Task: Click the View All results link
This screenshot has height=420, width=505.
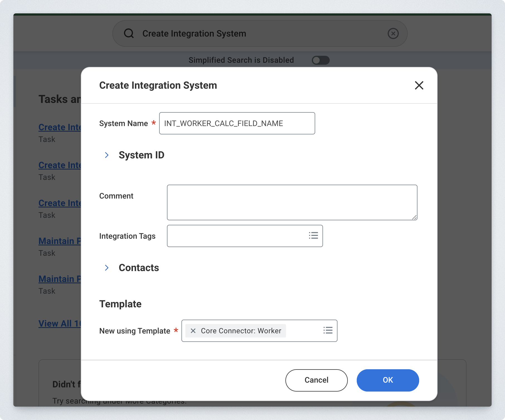Action: pos(60,324)
